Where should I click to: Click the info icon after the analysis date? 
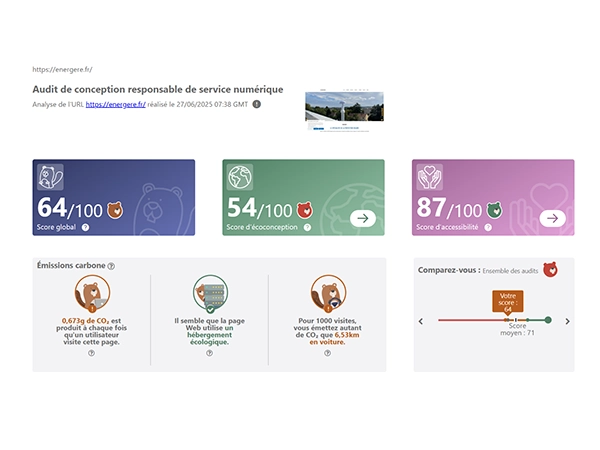pyautogui.click(x=257, y=104)
